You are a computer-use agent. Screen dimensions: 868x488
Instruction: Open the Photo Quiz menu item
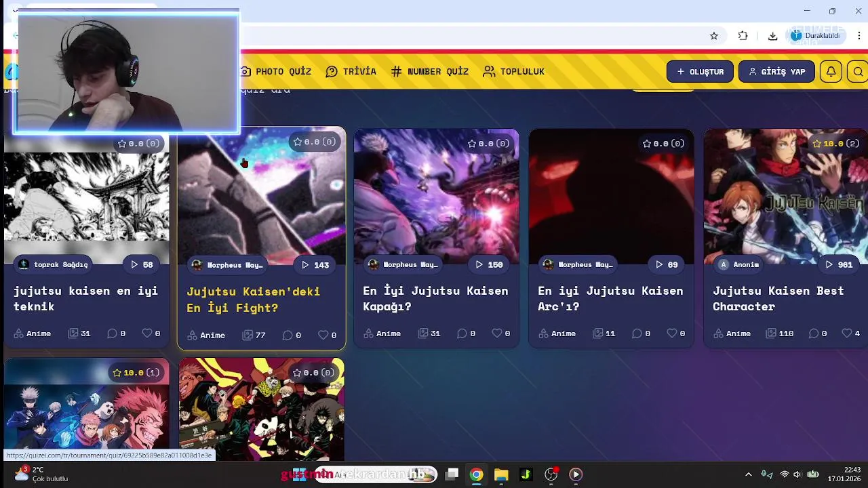pyautogui.click(x=275, y=71)
